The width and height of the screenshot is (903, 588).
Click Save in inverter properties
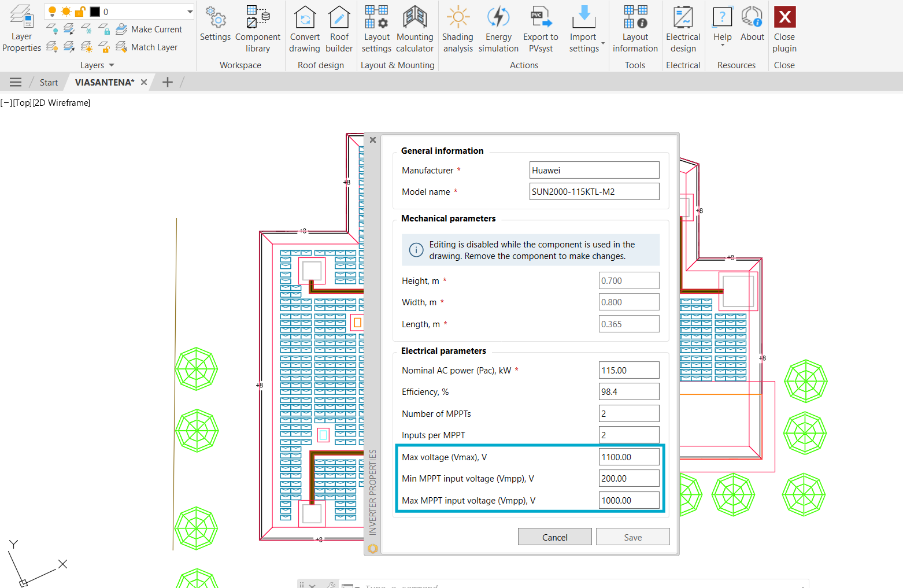(x=633, y=537)
